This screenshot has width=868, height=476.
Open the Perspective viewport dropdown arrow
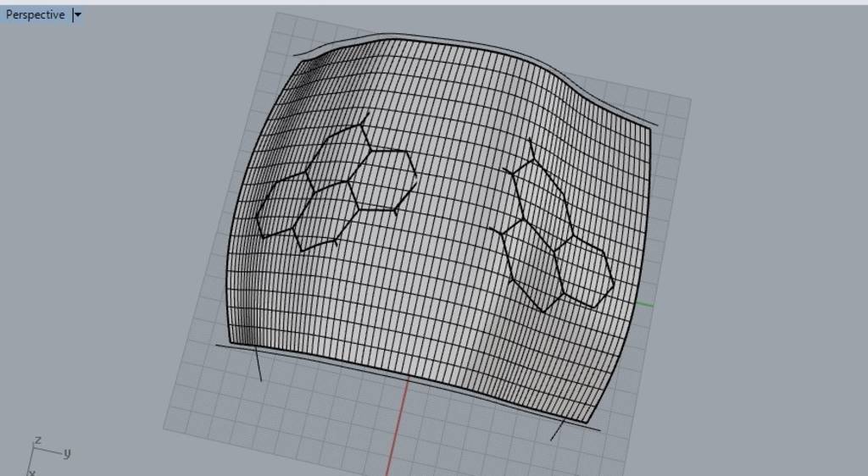pyautogui.click(x=77, y=15)
